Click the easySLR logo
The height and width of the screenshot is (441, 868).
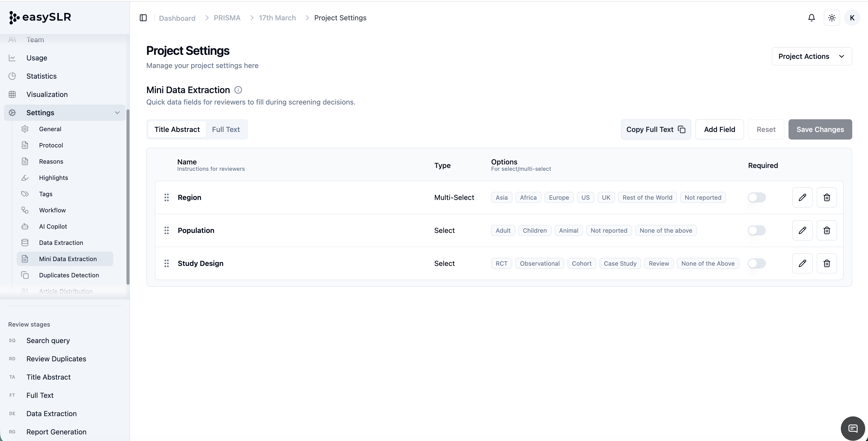click(40, 17)
